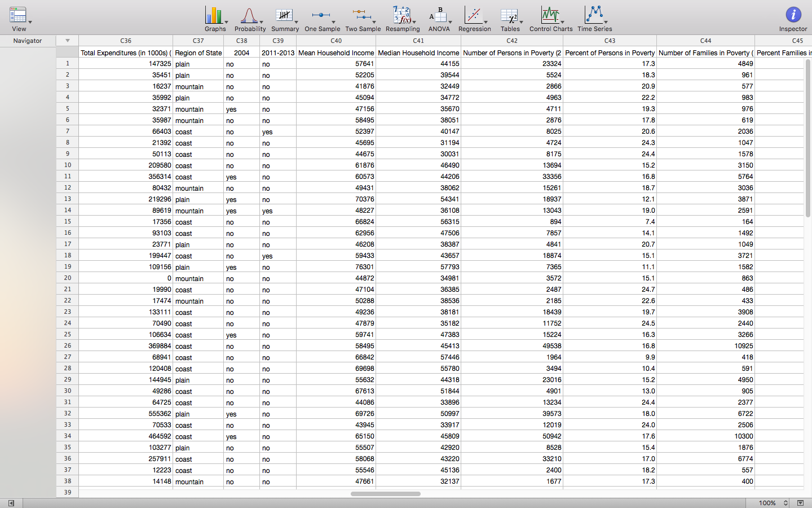Select the 'Region of State' name cell
The width and height of the screenshot is (812, 508).
click(198, 52)
